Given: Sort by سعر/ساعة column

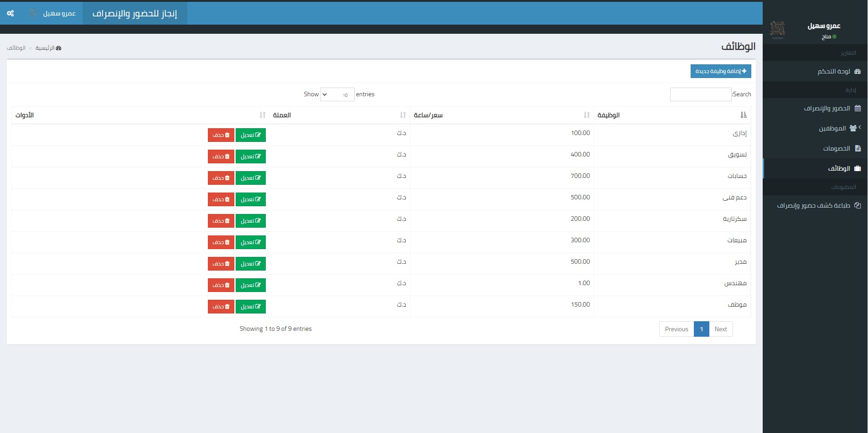Looking at the screenshot, I should (501, 115).
